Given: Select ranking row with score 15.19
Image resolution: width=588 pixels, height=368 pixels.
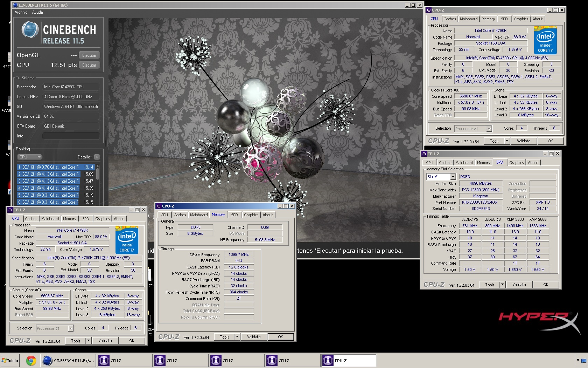Looking at the screenshot, I should click(56, 195).
